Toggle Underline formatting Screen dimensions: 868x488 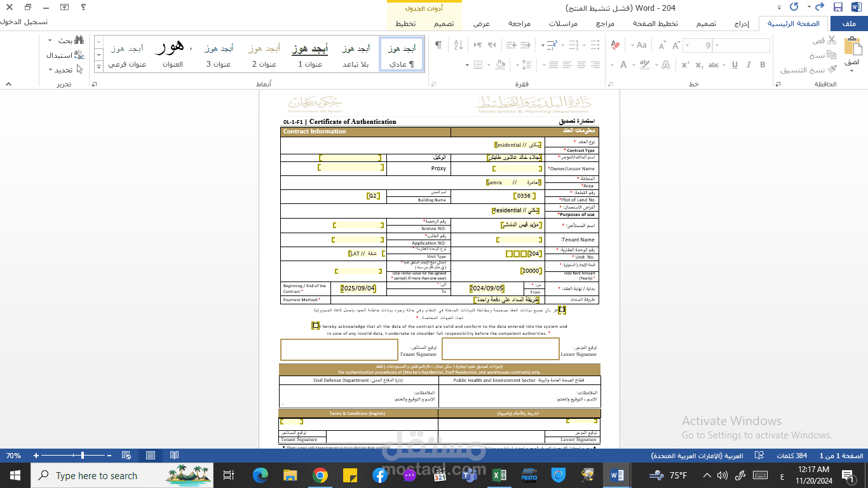(735, 65)
